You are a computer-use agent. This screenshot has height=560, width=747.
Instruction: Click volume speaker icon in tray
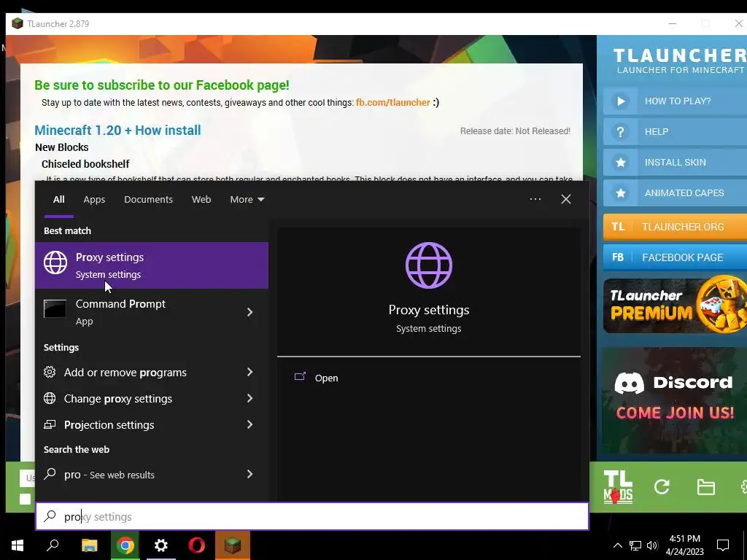652,545
